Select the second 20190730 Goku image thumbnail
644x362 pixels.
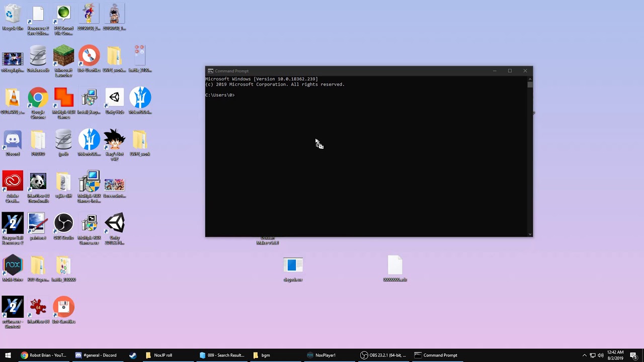(114, 18)
